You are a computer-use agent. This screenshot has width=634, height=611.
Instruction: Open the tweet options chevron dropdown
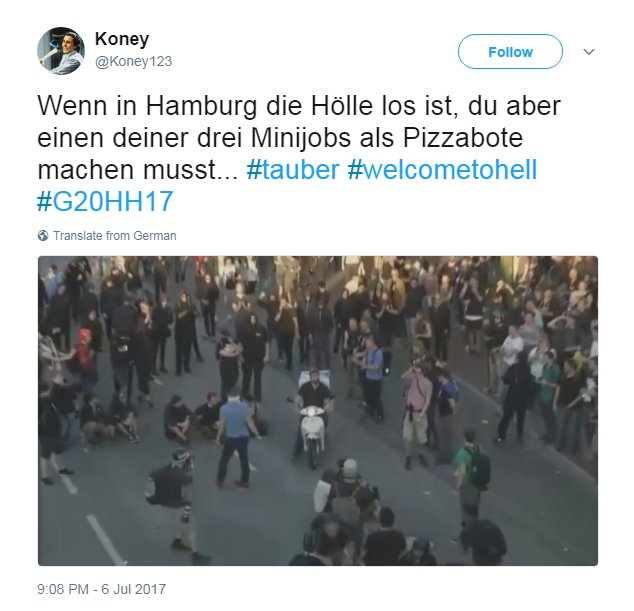point(589,52)
